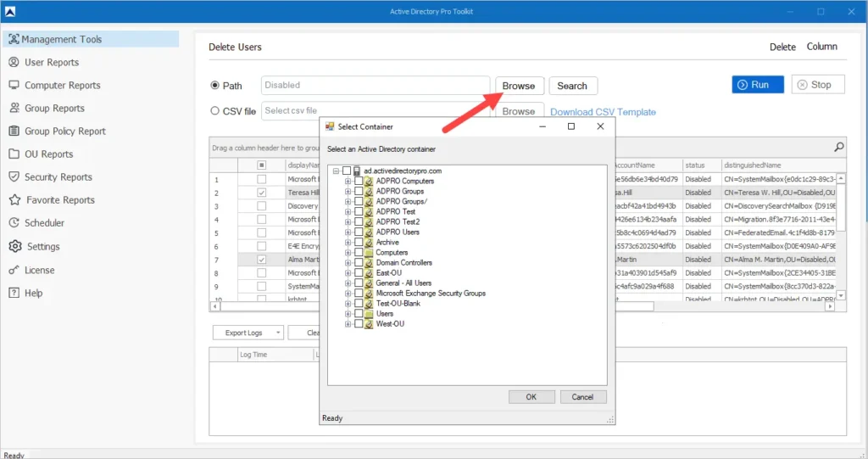
Task: Open OU Reports in the sidebar
Action: tap(48, 154)
